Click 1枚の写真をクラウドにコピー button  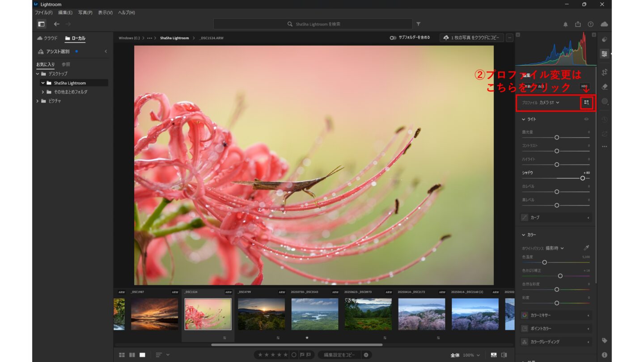coord(472,38)
